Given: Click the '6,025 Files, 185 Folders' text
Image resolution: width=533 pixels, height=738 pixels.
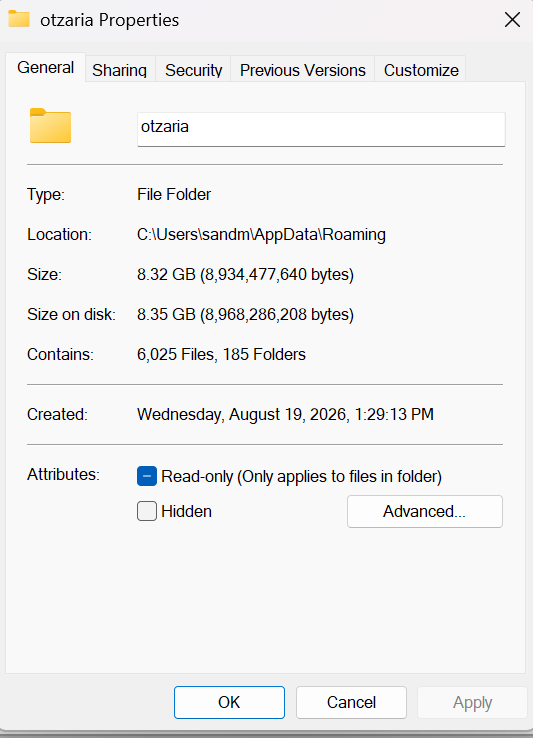Looking at the screenshot, I should (221, 354).
